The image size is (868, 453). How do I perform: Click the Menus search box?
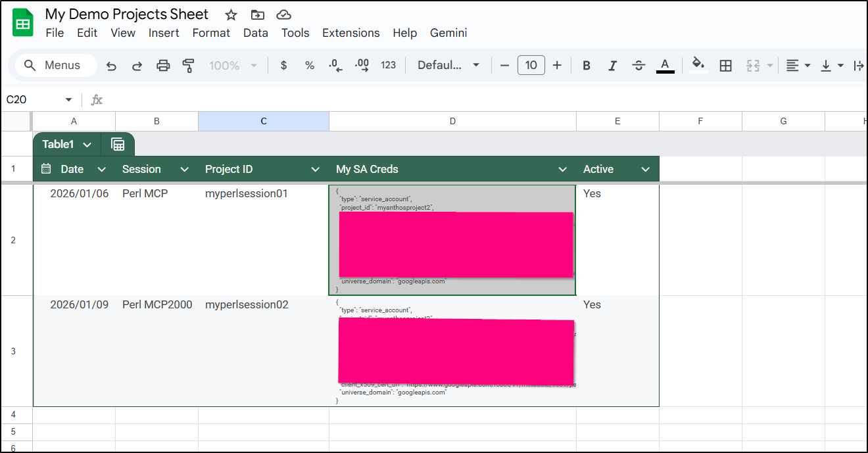[x=56, y=65]
